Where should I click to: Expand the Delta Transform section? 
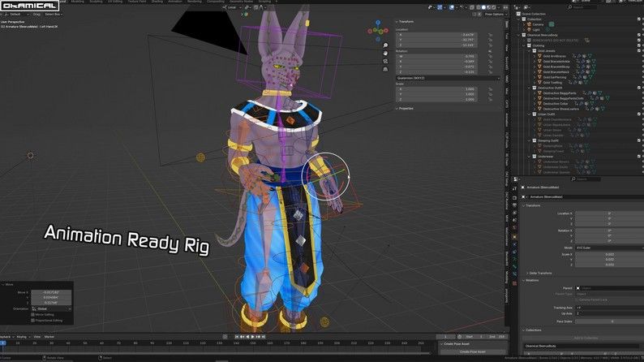539,274
